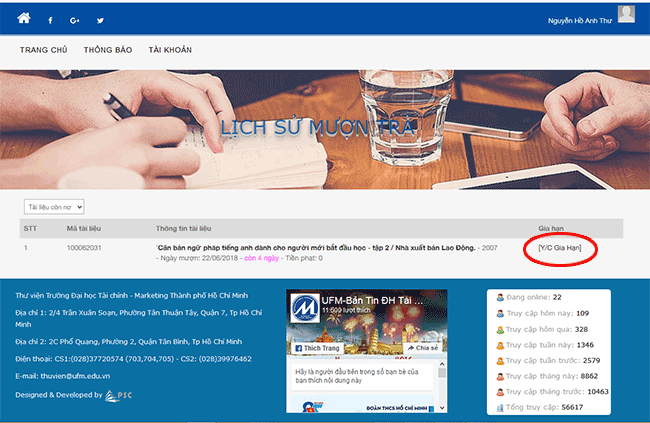Click the home icon in top bar

pyautogui.click(x=24, y=19)
